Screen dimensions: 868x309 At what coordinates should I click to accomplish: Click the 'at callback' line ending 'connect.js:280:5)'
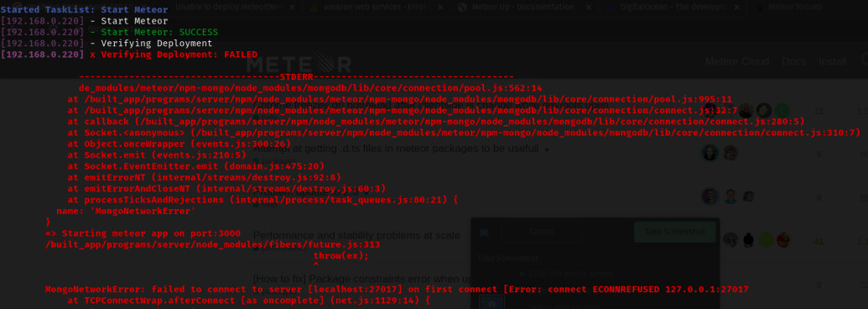click(436, 121)
